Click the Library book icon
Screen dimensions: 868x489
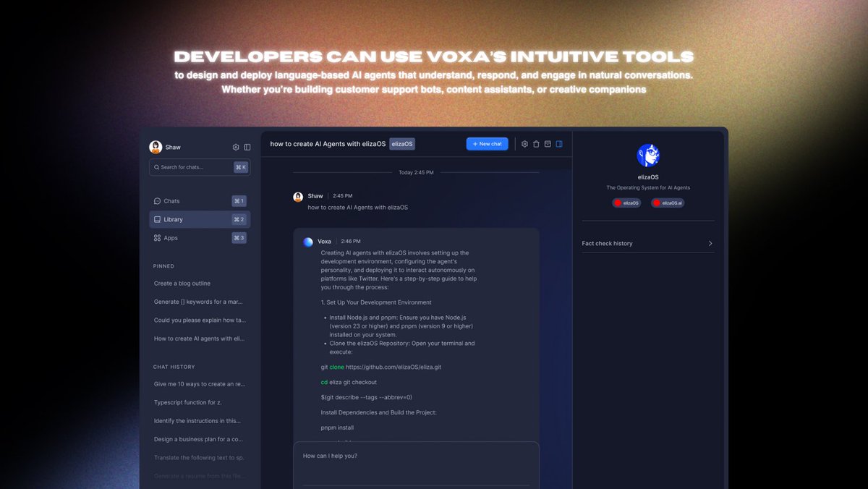click(158, 219)
